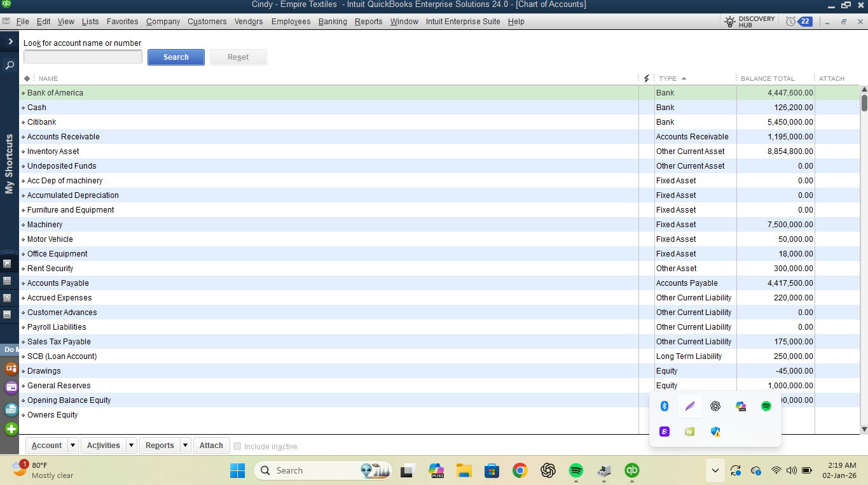Select the Accounts Payable account name
The image size is (868, 485).
pos(58,283)
